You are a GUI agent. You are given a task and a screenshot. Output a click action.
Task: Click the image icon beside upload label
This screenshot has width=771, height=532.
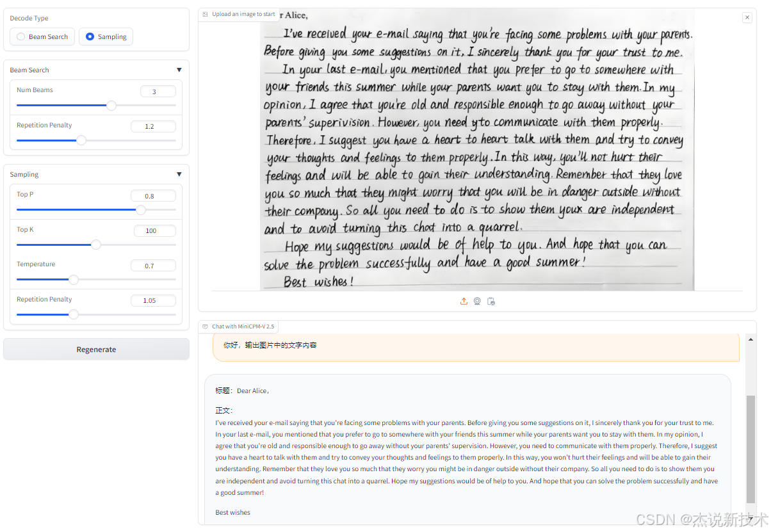[x=205, y=14]
